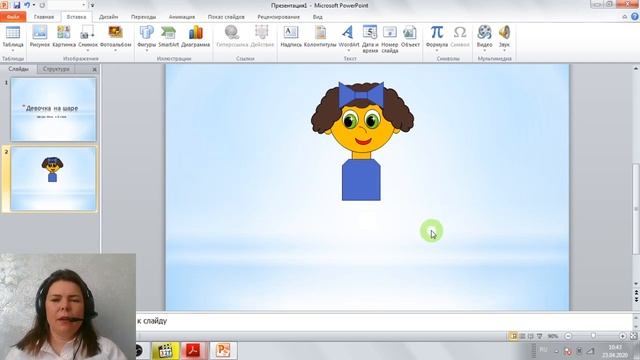The image size is (640, 360).
Task: Fit slide to current window
Action: point(633,336)
